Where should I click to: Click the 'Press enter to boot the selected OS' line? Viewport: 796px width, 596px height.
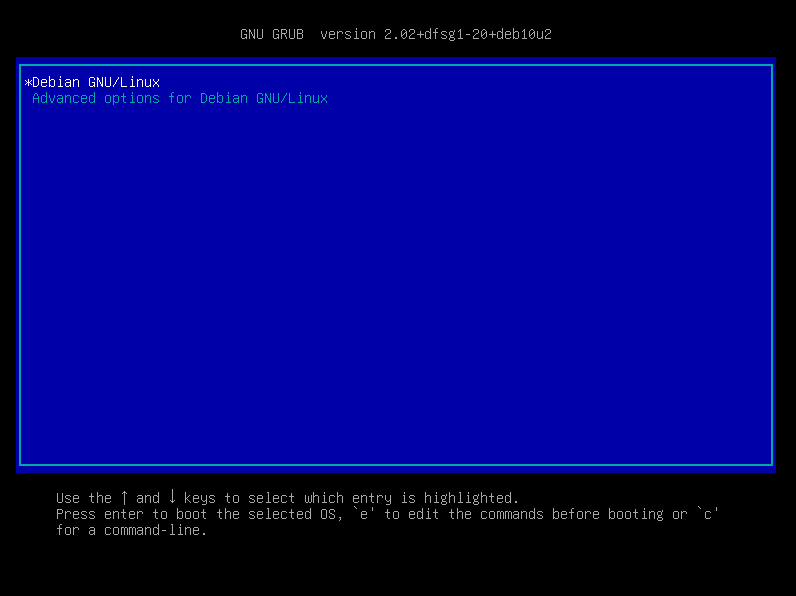click(x=387, y=514)
